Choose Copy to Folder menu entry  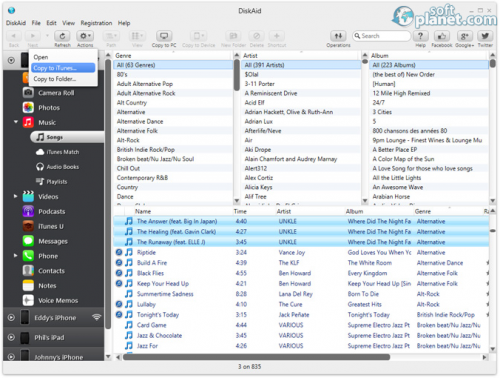(x=63, y=79)
